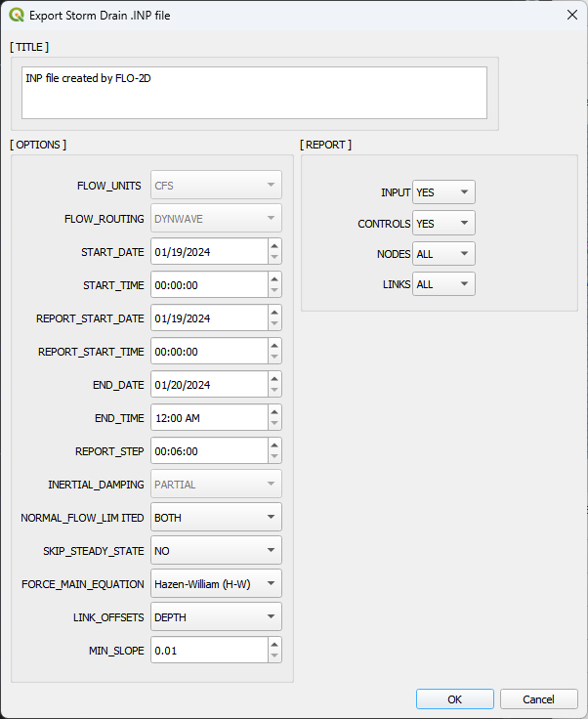The height and width of the screenshot is (719, 588).
Task: Select the NODES report dropdown
Action: point(443,253)
